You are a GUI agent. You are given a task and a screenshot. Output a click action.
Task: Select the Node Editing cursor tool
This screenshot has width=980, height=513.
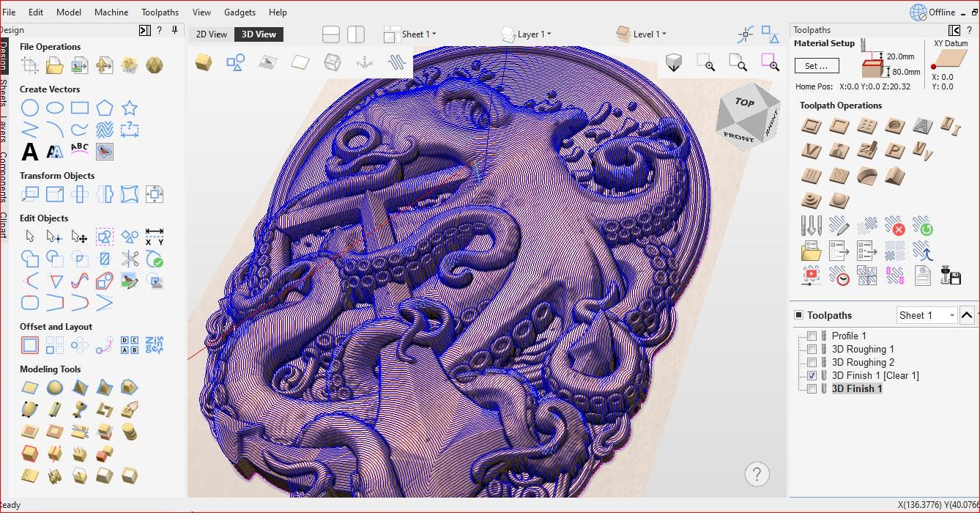(55, 237)
